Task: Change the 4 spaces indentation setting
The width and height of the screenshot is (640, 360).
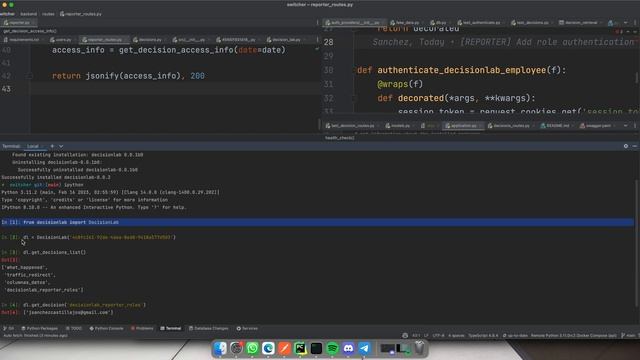Action: pos(456,336)
